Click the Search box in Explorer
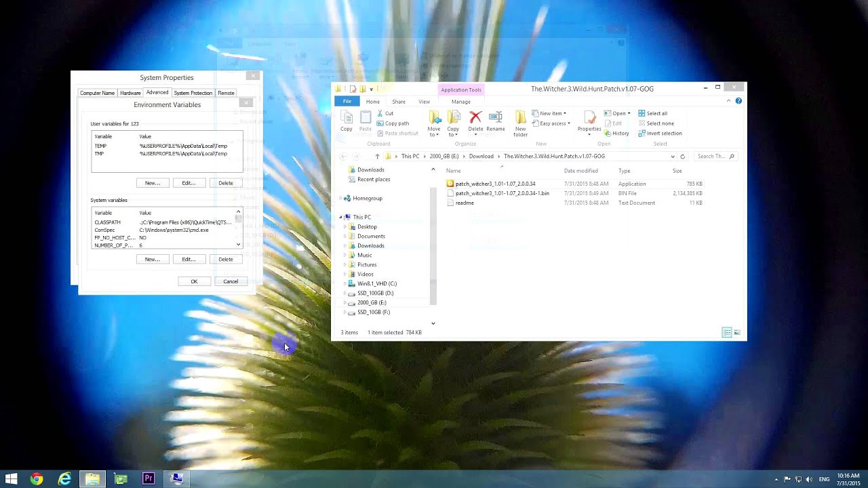 [715, 157]
